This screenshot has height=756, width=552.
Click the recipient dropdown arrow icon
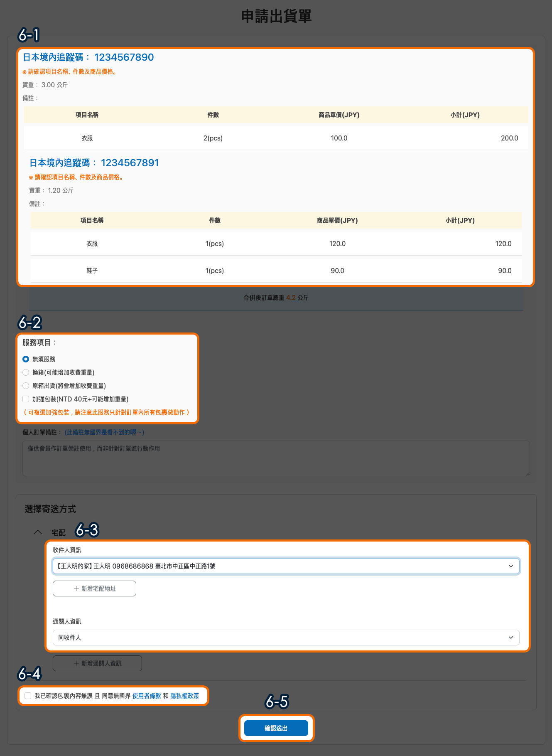point(511,566)
